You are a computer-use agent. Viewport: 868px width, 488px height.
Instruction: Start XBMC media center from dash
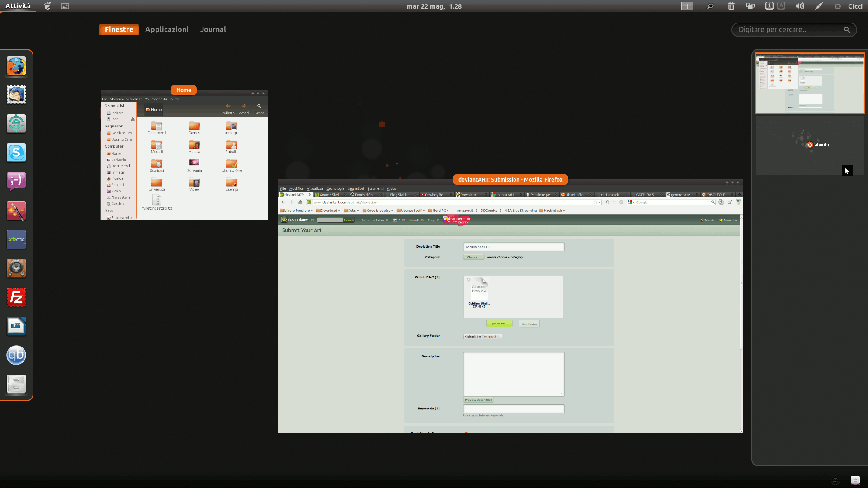coord(16,239)
